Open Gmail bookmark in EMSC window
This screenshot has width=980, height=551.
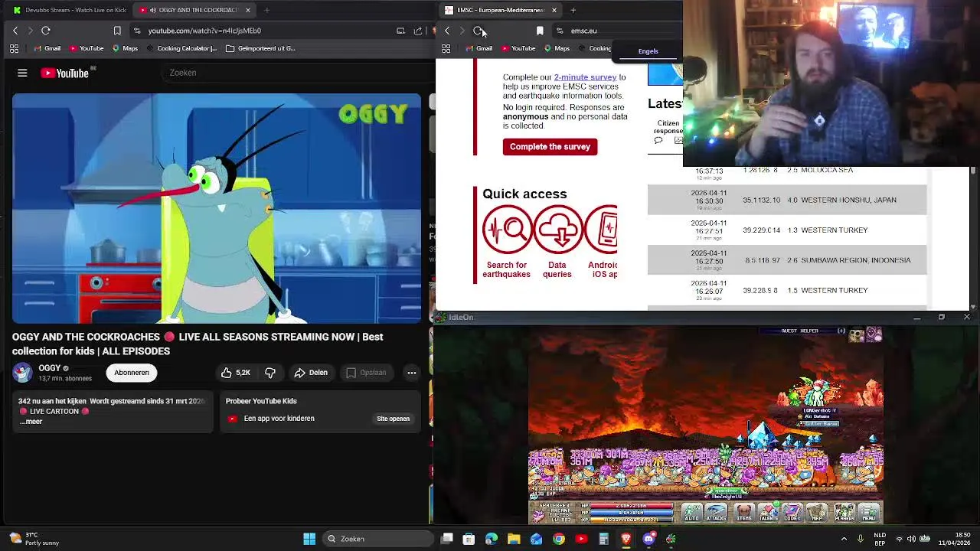pyautogui.click(x=479, y=48)
